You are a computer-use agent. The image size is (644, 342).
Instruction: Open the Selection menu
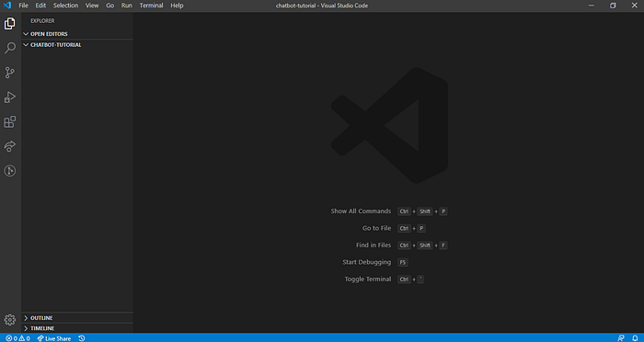click(65, 6)
